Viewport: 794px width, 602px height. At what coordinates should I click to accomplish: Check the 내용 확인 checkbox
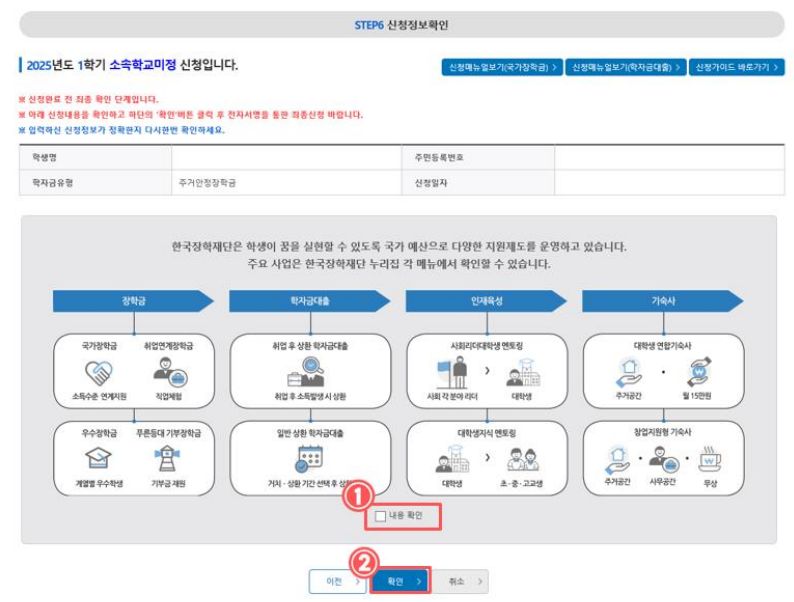pyautogui.click(x=380, y=516)
